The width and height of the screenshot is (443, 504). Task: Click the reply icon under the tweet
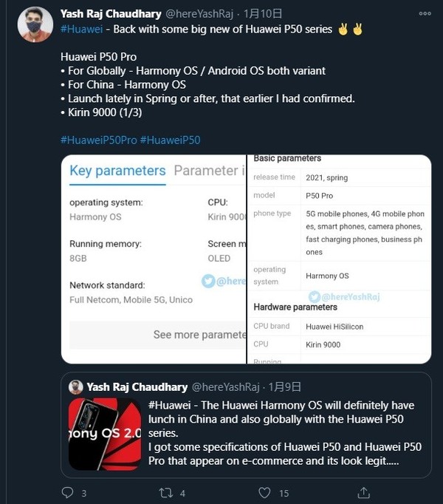pyautogui.click(x=68, y=492)
